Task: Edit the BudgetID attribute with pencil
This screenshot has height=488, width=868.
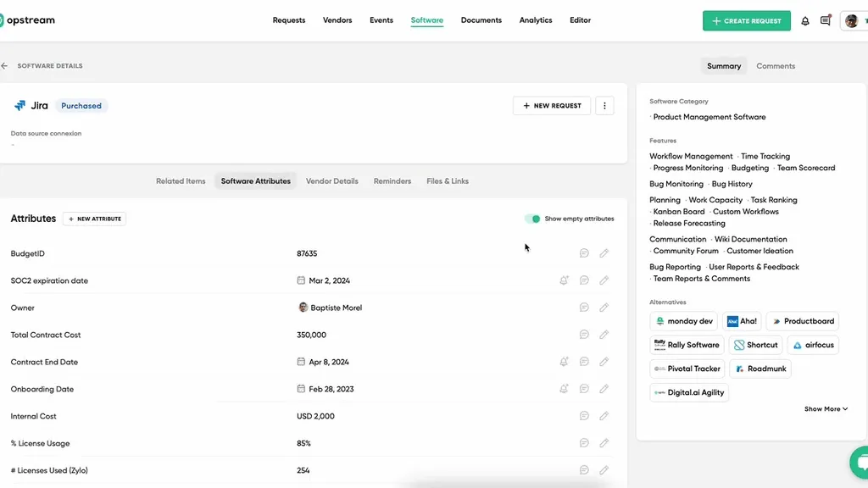Action: [x=604, y=253]
